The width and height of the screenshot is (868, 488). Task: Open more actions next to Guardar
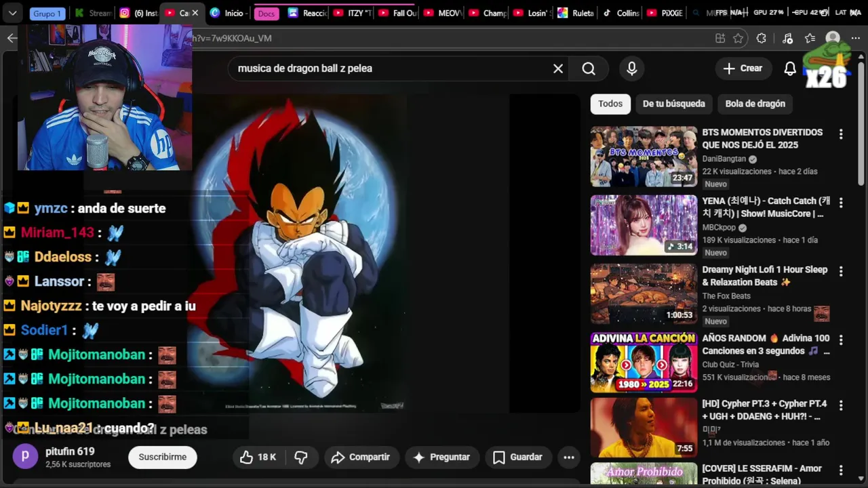569,457
